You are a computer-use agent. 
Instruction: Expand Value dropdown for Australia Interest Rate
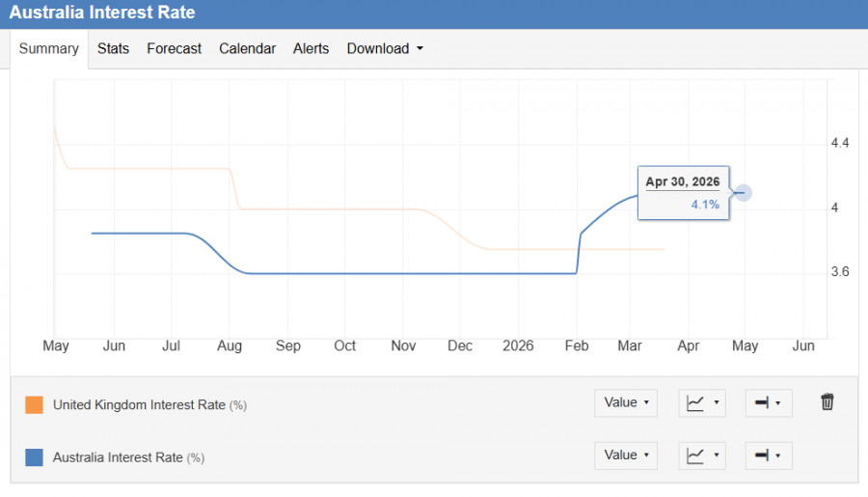(626, 456)
